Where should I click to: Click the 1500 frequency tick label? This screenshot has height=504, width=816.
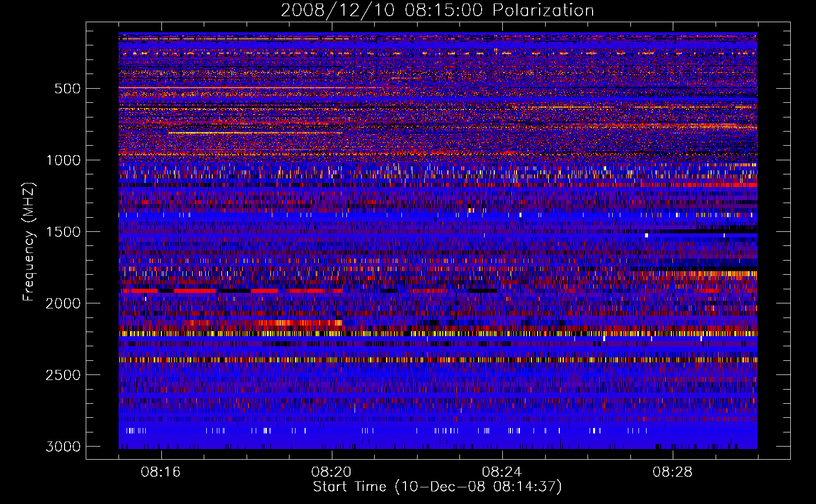63,232
